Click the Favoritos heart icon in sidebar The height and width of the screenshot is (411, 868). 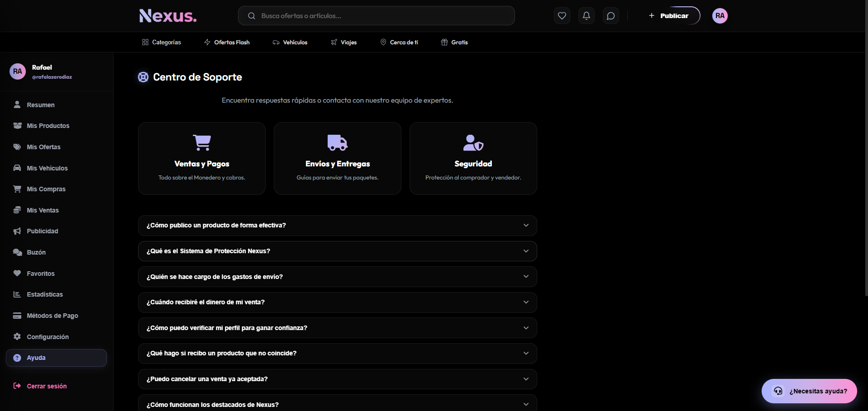point(17,273)
